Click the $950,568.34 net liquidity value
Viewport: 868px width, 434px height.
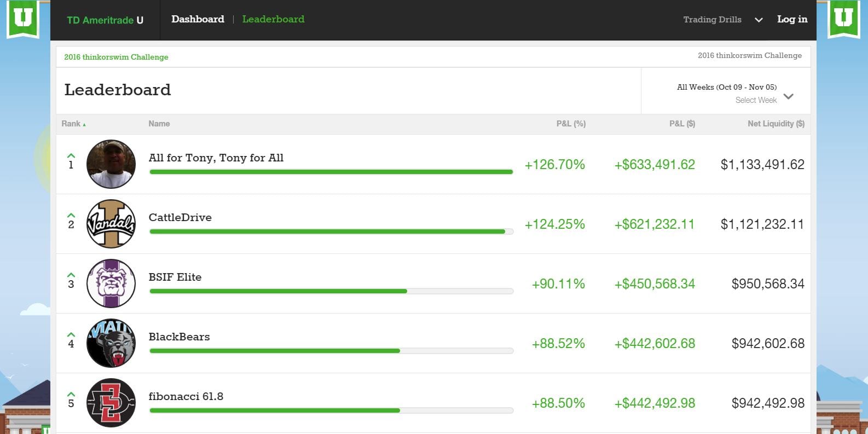[768, 283]
